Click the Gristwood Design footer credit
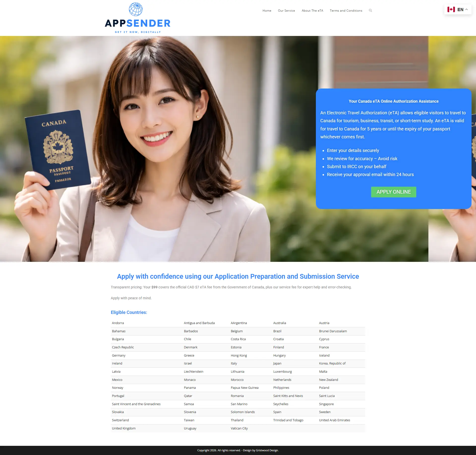 coord(267,451)
